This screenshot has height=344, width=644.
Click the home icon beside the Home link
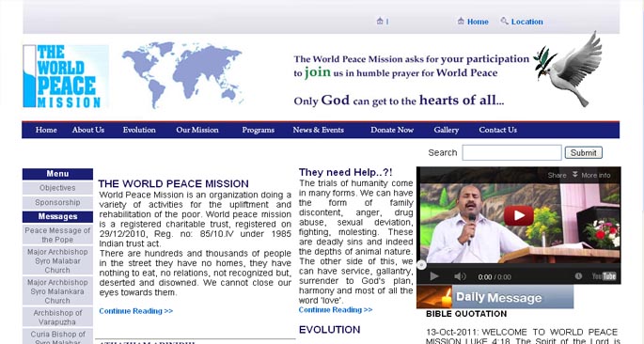click(461, 21)
